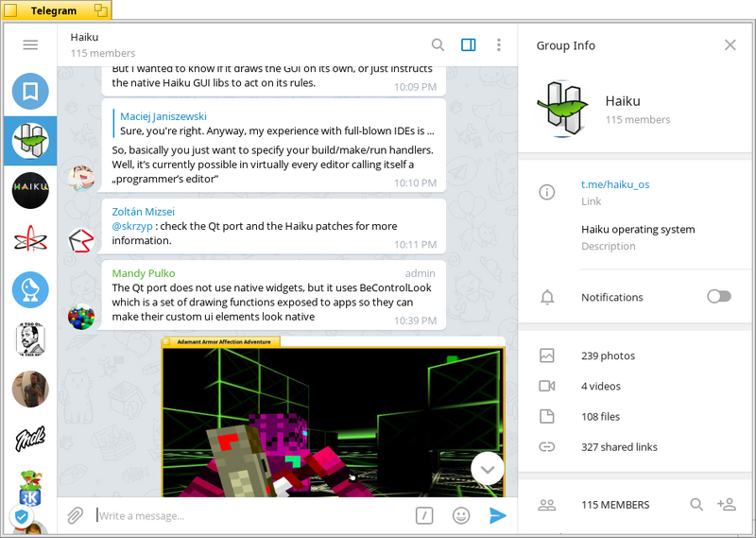Open the black HAIKU logo chat
756x538 pixels.
pyautogui.click(x=30, y=190)
